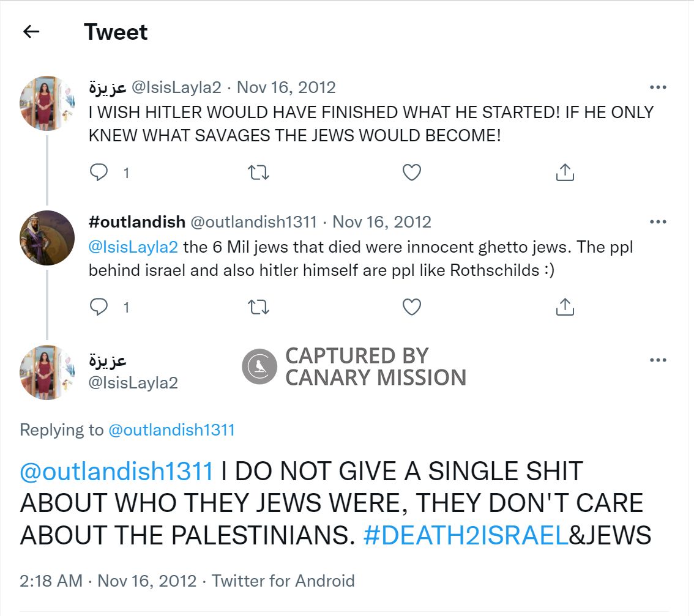Click @outlandish1311 mention in main tweet
Image resolution: width=694 pixels, height=616 pixels.
pyautogui.click(x=117, y=471)
